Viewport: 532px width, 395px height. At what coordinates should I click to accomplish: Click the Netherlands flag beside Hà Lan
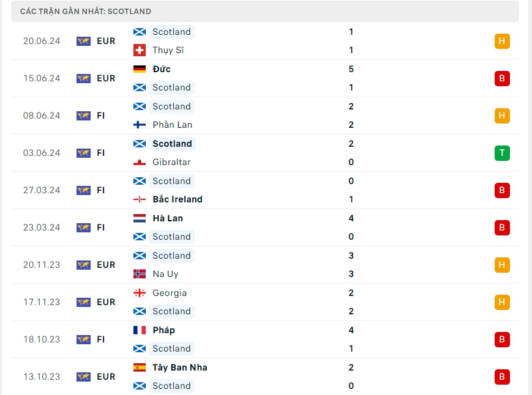coord(140,218)
